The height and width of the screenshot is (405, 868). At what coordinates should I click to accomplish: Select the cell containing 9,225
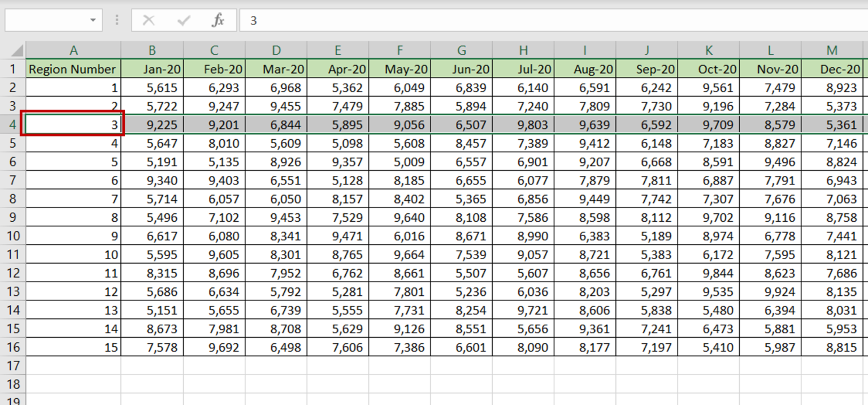click(x=152, y=124)
